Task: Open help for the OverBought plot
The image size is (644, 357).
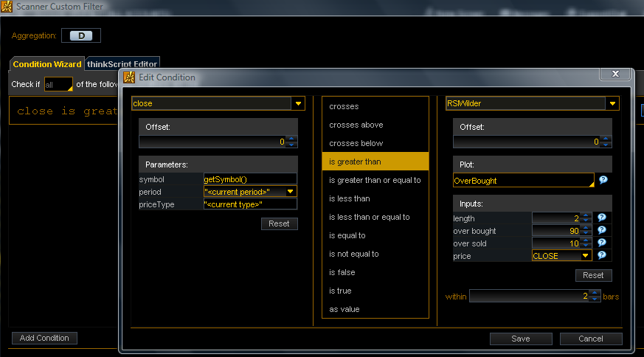Action: 603,180
